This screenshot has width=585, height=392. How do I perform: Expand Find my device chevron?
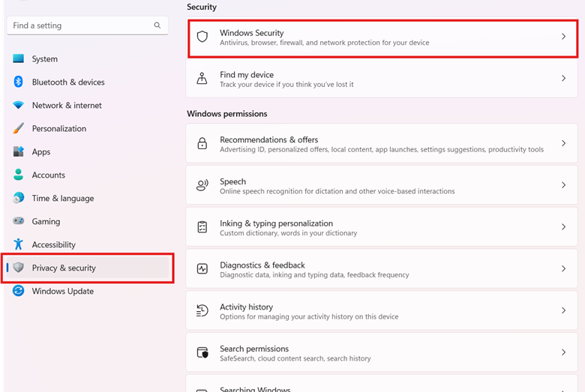click(x=563, y=78)
